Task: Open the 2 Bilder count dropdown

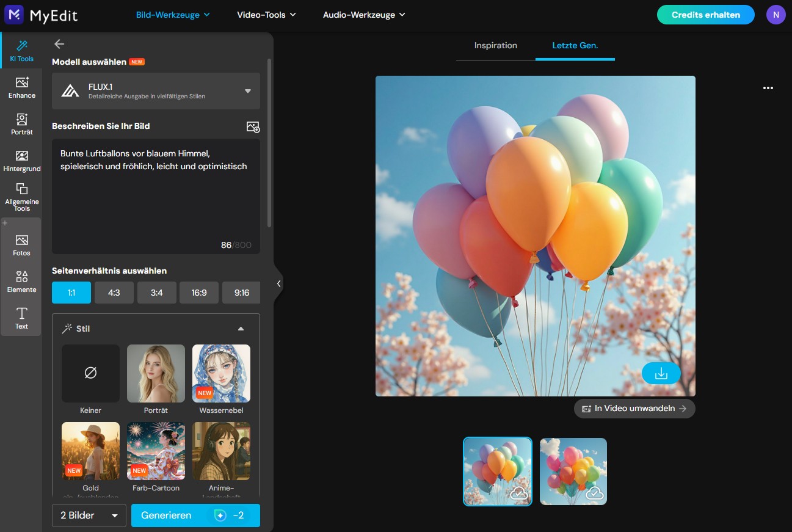Action: [x=89, y=516]
